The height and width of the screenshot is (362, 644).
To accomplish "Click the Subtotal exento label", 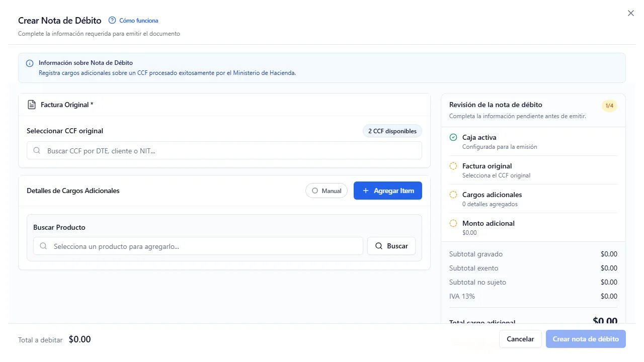I will point(474,268).
